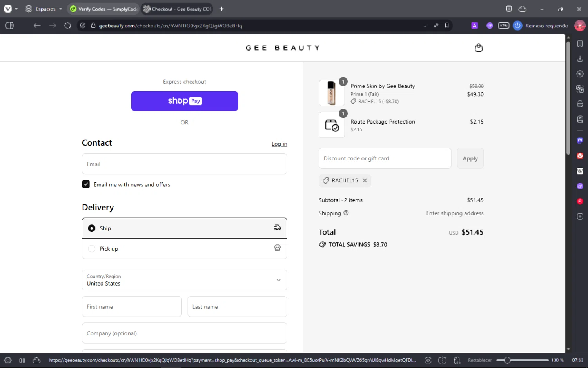
Task: Expand the Country/Region dropdown
Action: 185,280
